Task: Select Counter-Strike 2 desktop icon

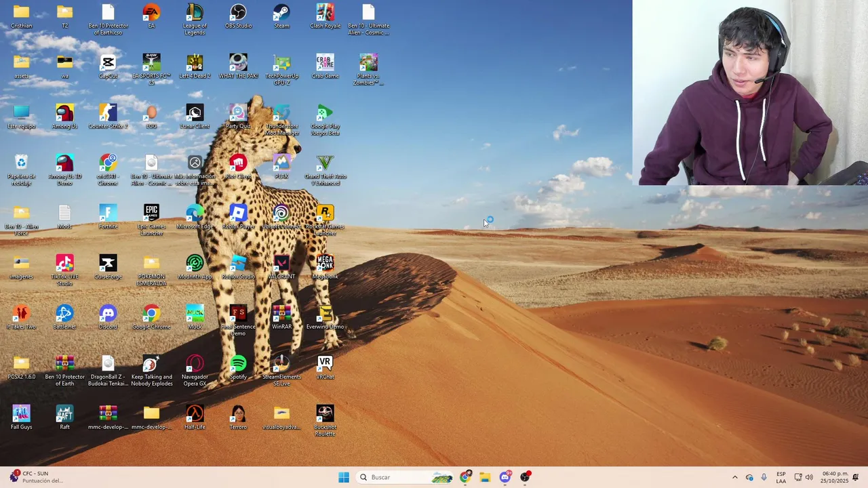Action: click(x=108, y=117)
